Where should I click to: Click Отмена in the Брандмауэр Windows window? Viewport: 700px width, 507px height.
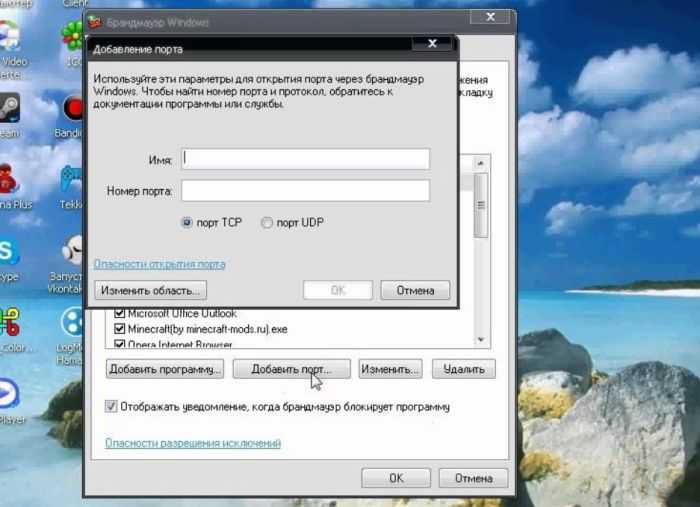[473, 478]
